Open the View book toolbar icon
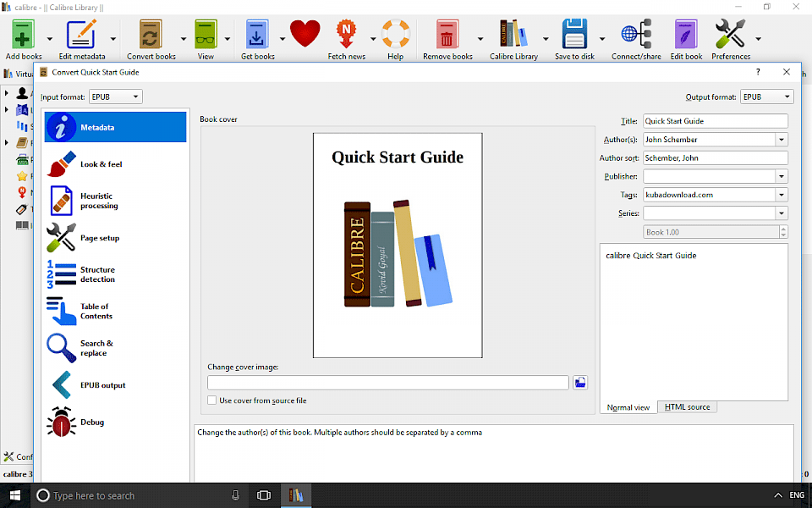The height and width of the screenshot is (508, 812). 206,35
